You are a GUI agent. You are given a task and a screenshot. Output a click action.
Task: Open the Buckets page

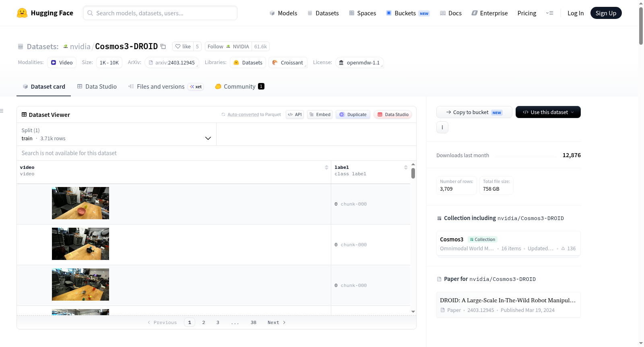click(408, 13)
